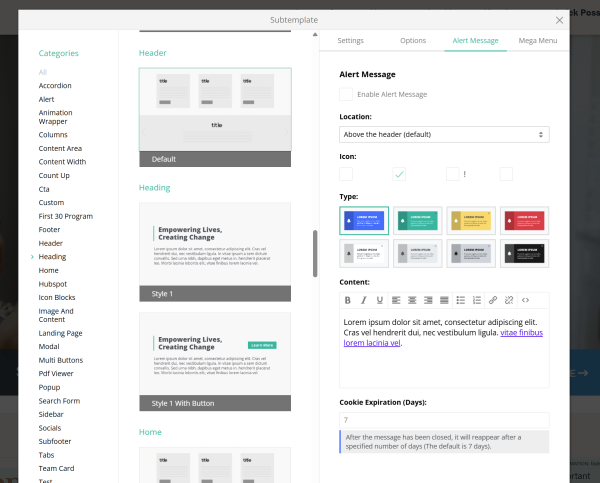Select the Alert Message tab
The image size is (600, 483).
[475, 41]
